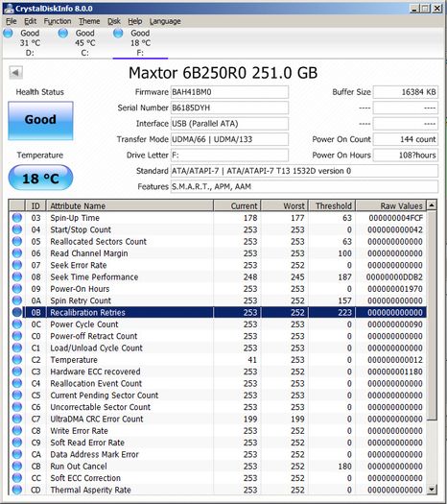Viewport: 447px width, 504px height.
Task: Select the Soft Read Error Rate row
Action: (x=218, y=443)
